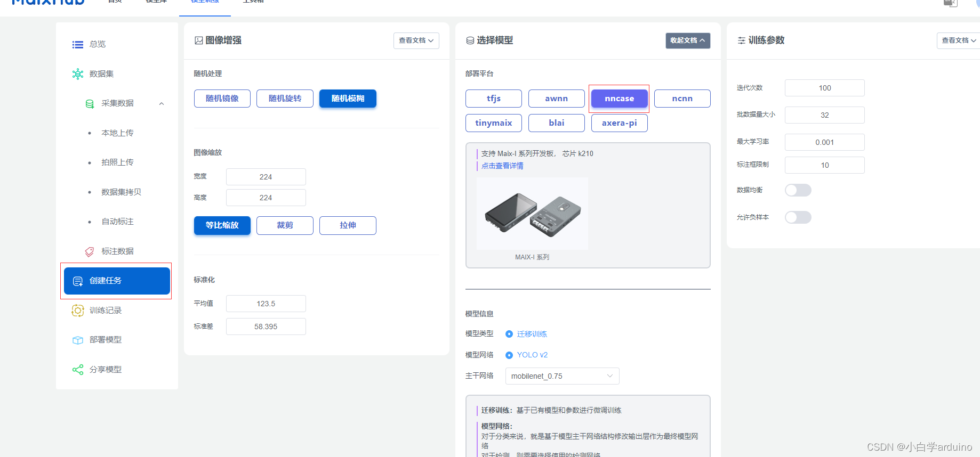Click the 采集数据 database icon

click(x=90, y=103)
